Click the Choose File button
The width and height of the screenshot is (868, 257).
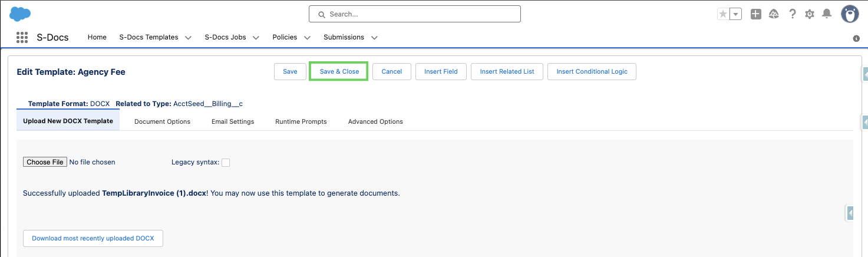click(x=45, y=162)
